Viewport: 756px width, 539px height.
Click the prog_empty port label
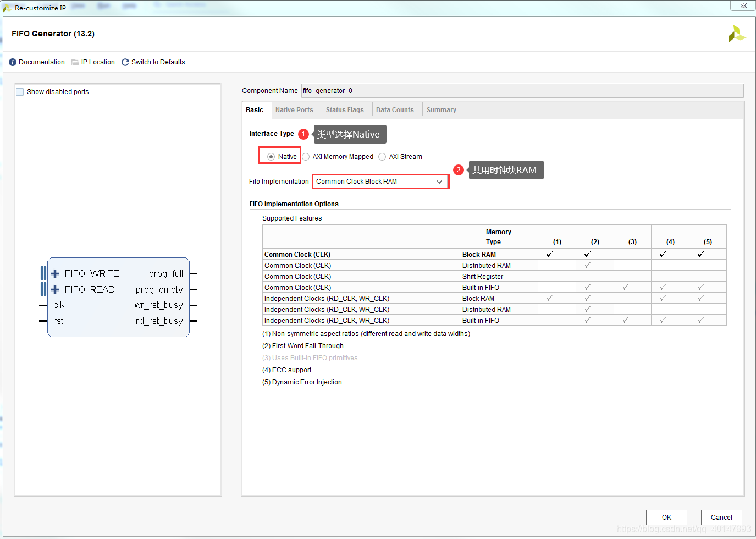coord(159,290)
